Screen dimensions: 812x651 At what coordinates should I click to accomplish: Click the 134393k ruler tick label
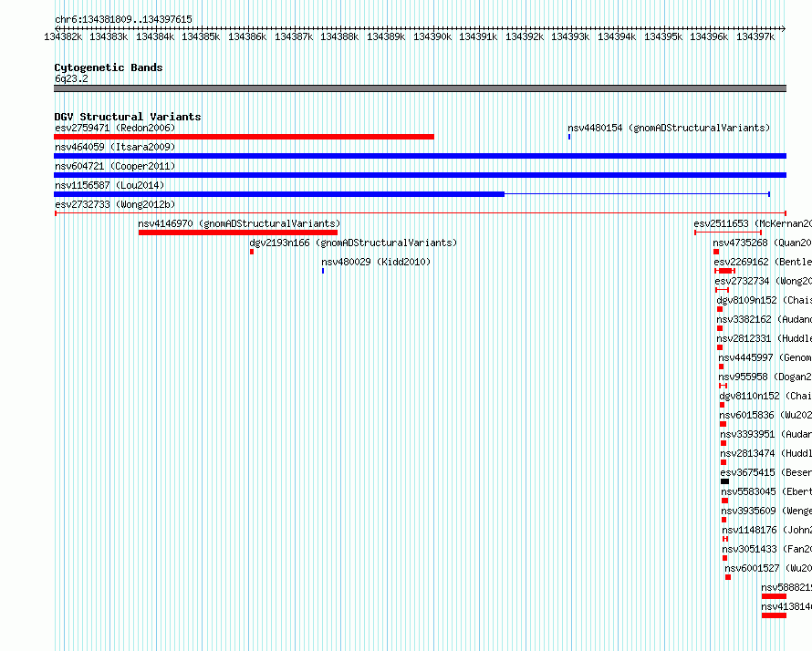tap(570, 36)
